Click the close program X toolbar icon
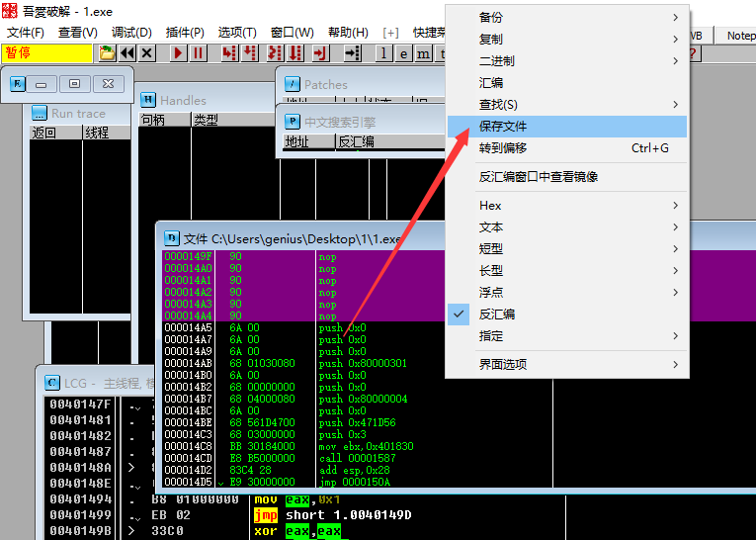This screenshot has width=756, height=540. pos(147,53)
